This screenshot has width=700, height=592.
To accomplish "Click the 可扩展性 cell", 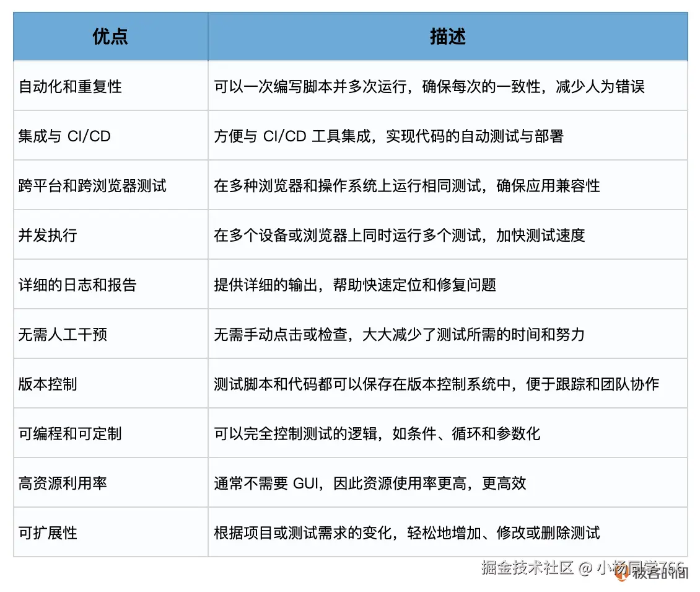I will (46, 532).
